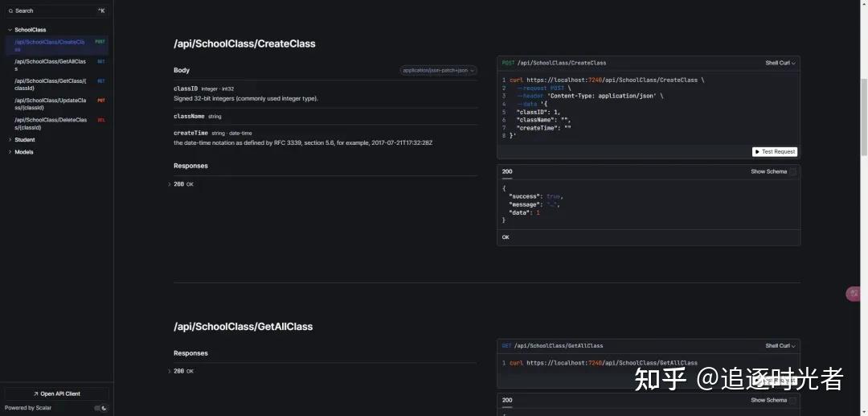The image size is (868, 416).
Task: Check Show Schema in the CreateClass response
Action: coord(793,171)
